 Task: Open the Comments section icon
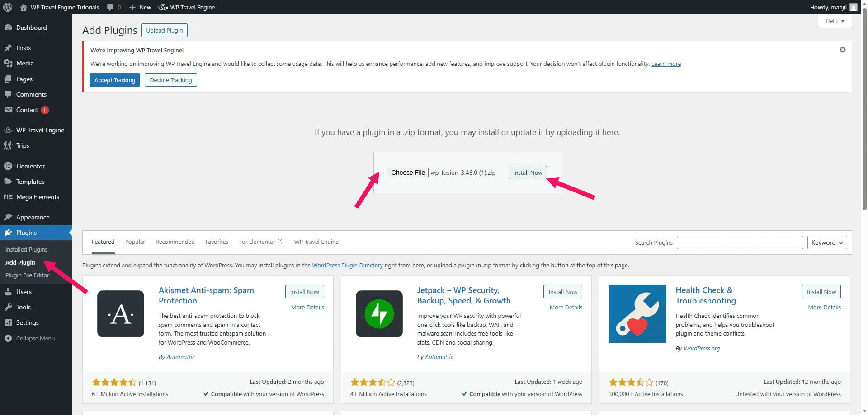pos(9,94)
